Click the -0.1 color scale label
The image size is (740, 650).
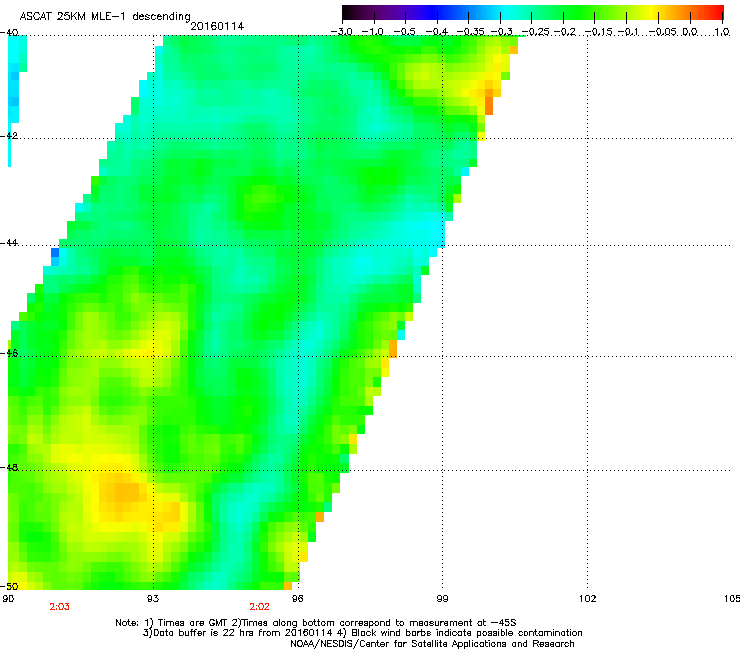coord(628,32)
